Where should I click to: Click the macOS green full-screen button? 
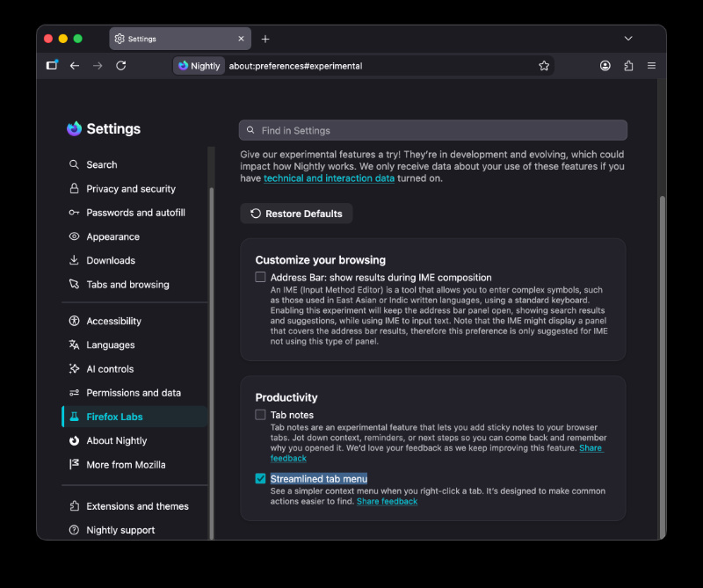[77, 39]
